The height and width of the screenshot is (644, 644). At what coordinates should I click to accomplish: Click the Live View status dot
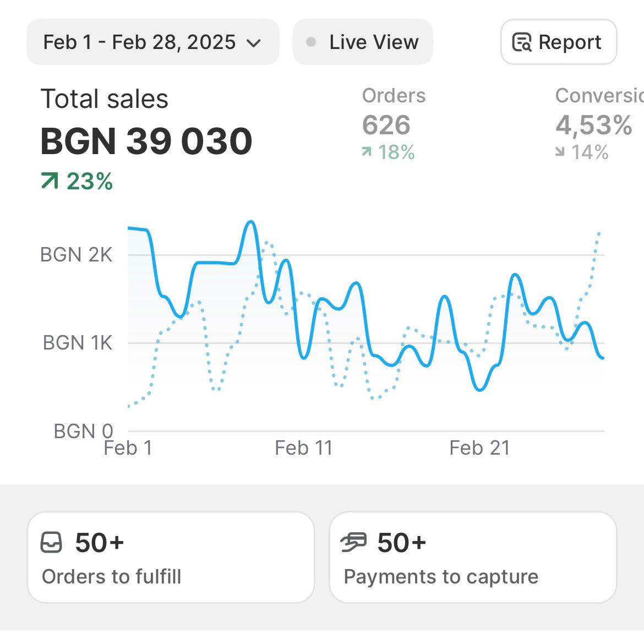[311, 42]
